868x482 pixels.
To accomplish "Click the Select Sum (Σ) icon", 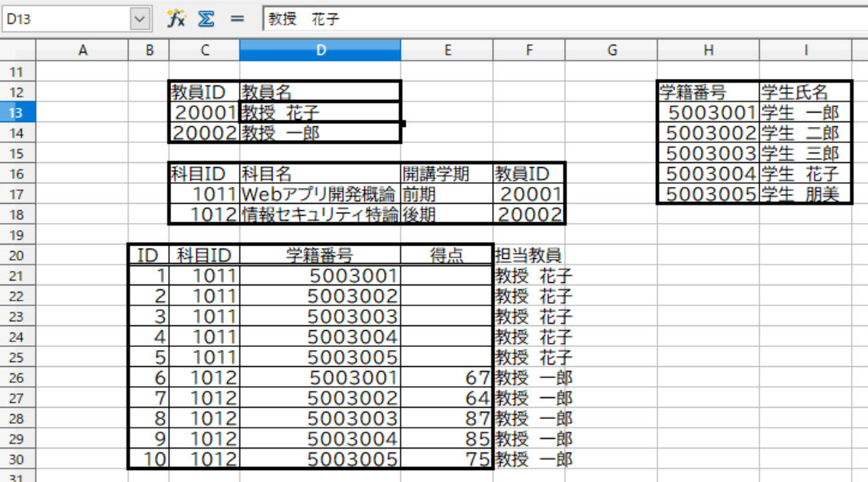I will tap(206, 18).
